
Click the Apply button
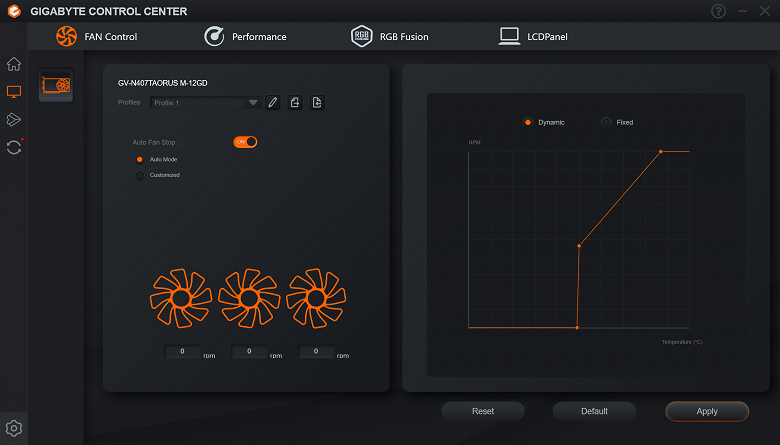[707, 411]
